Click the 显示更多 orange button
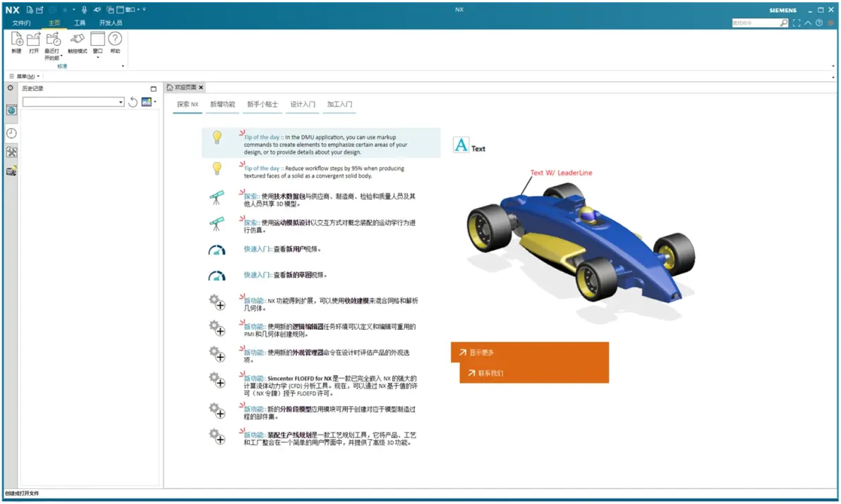This screenshot has height=504, width=841. 529,352
